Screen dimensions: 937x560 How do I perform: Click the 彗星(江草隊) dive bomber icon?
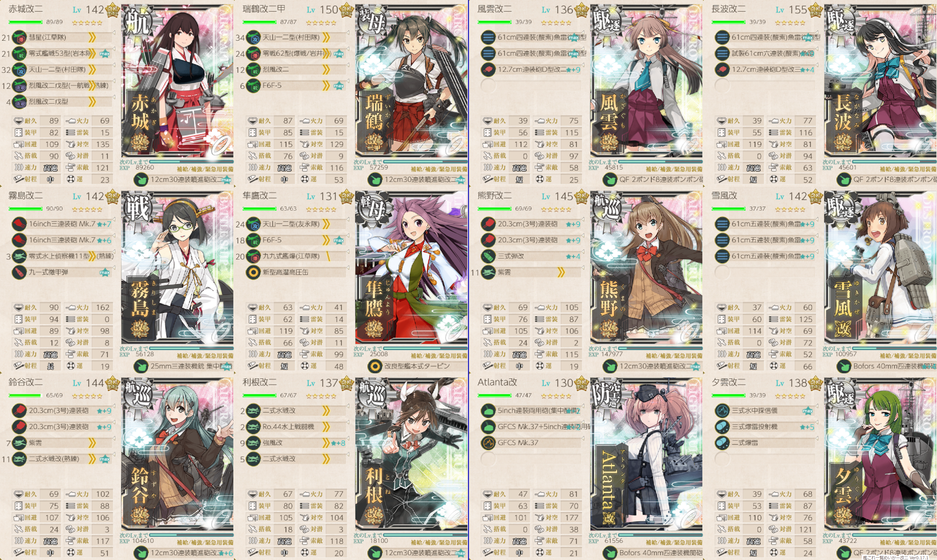pyautogui.click(x=19, y=37)
